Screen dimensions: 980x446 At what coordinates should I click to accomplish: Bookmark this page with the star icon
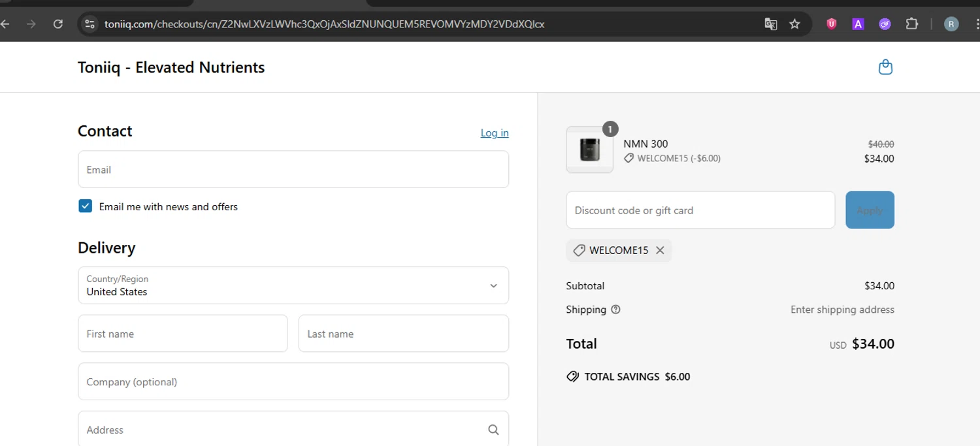(794, 24)
